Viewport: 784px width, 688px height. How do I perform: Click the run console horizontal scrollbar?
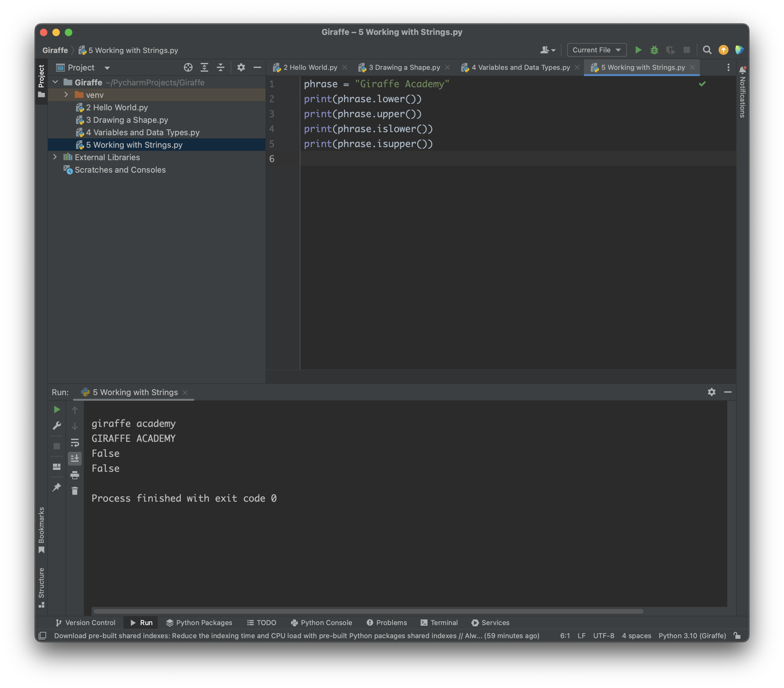coord(368,611)
